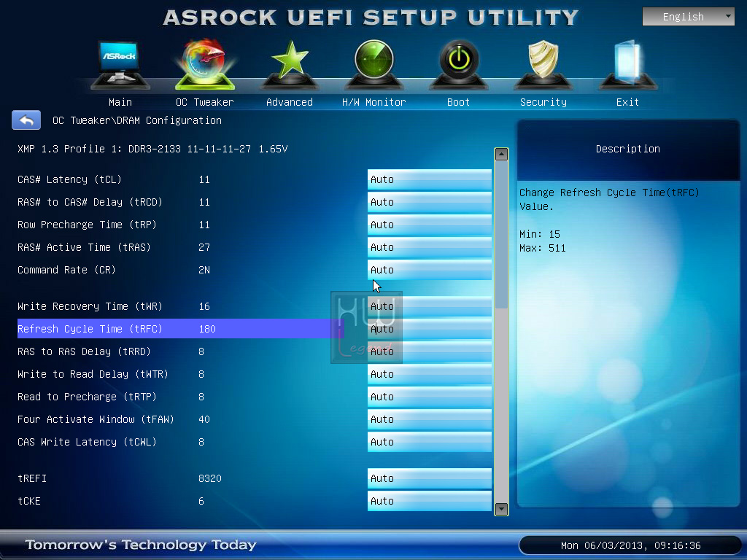Click the date and time display

(x=631, y=545)
